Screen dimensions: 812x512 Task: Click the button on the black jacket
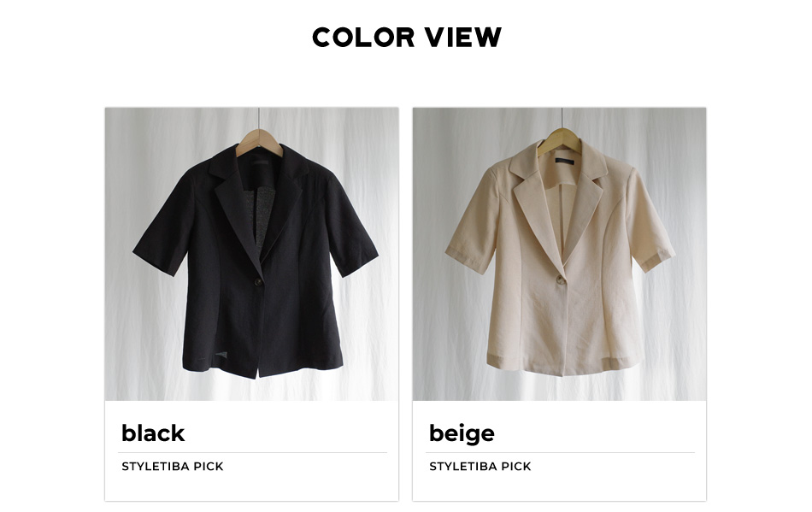tap(258, 282)
